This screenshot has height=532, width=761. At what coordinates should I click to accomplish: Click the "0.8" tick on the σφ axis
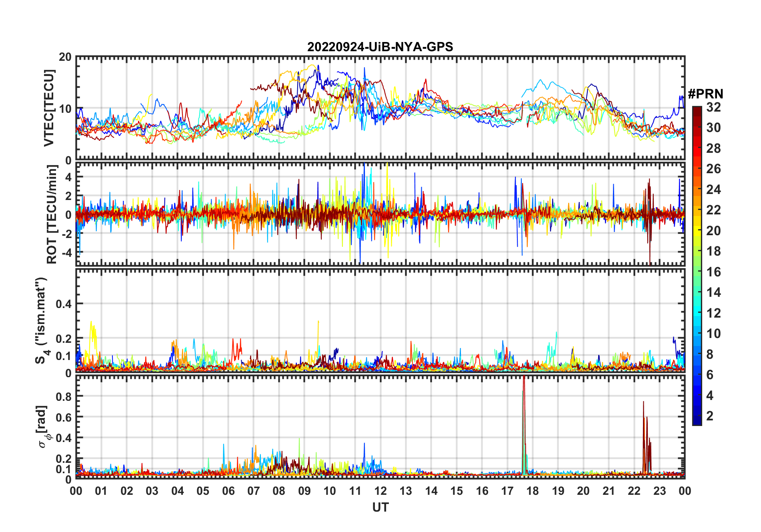tap(64, 396)
